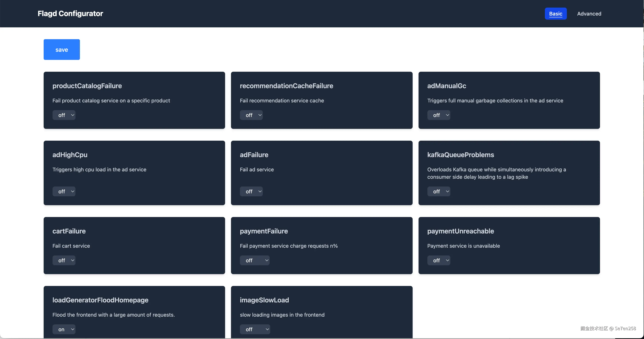Select the Basic tab

pos(555,14)
